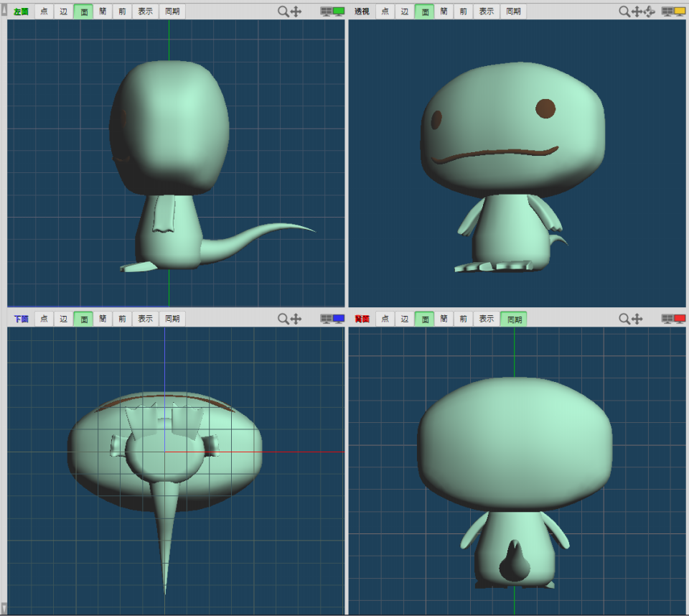Click the rotate view icon in the 透視 view

(x=649, y=11)
